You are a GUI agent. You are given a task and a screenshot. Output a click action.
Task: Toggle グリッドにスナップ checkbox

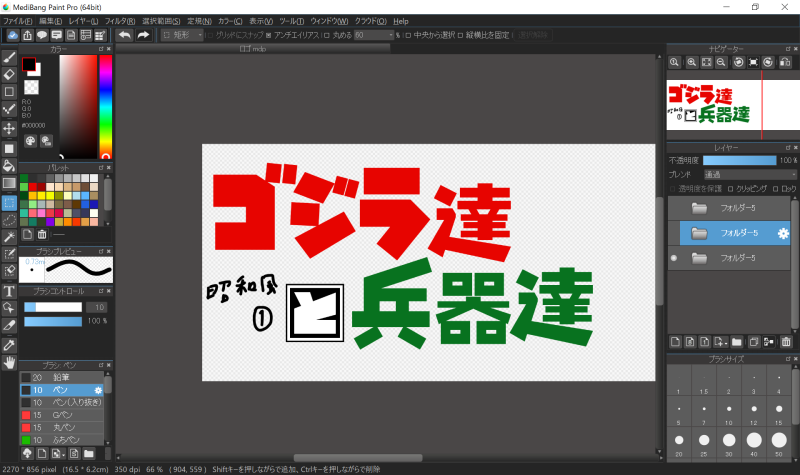(210, 35)
